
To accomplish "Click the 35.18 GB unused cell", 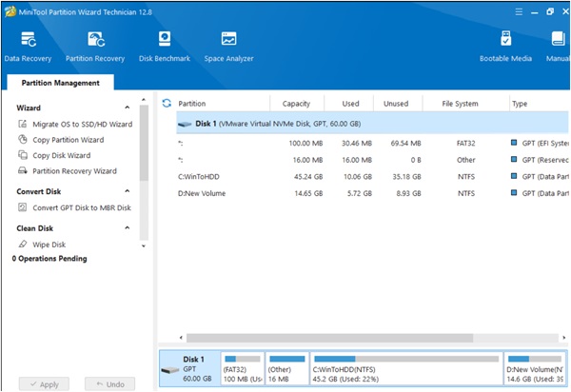I will 406,177.
